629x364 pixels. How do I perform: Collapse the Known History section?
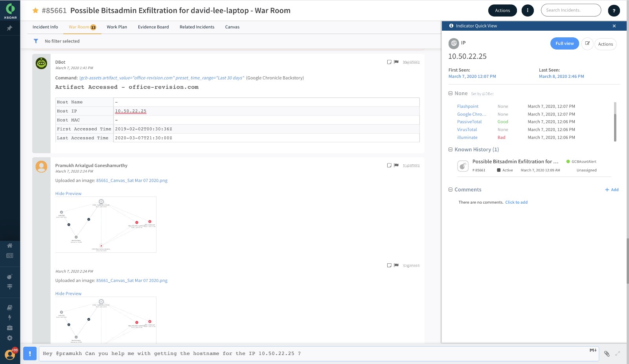coord(451,149)
